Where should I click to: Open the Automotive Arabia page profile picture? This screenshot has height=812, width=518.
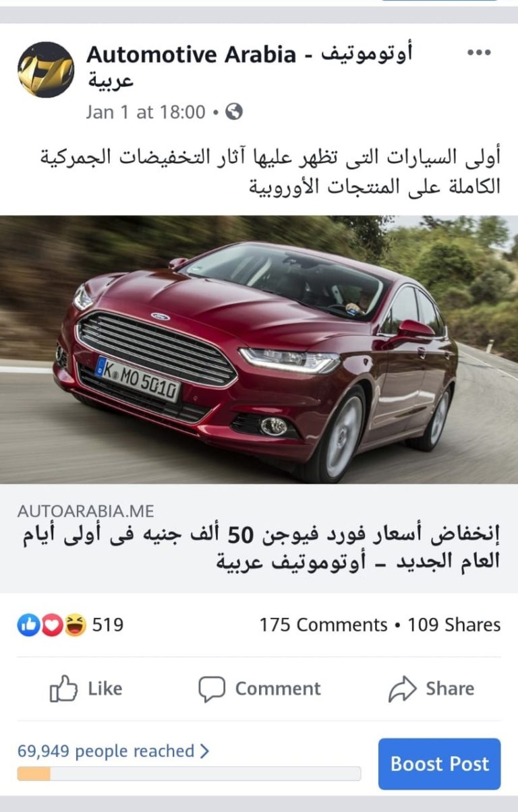click(x=46, y=70)
